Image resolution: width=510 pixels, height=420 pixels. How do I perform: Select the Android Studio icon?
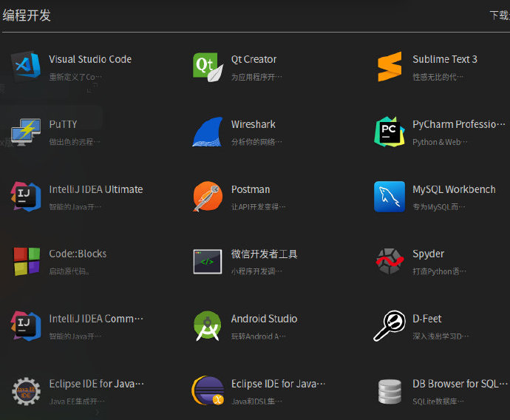[208, 326]
